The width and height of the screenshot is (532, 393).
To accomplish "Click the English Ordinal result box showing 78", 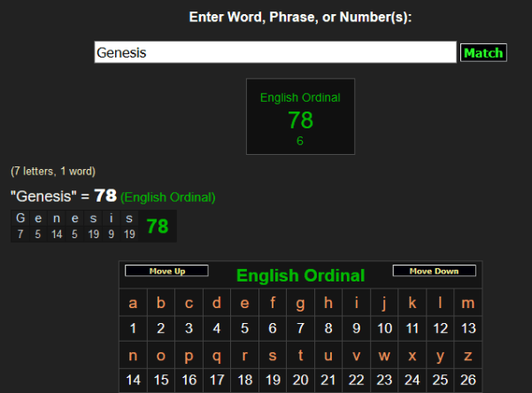I will coord(300,117).
